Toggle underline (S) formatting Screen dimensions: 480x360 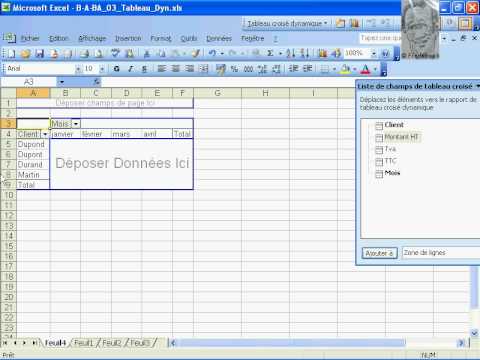144,69
